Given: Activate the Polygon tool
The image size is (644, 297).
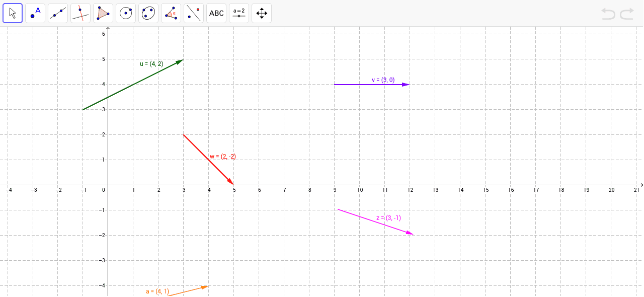Looking at the screenshot, I should [103, 13].
